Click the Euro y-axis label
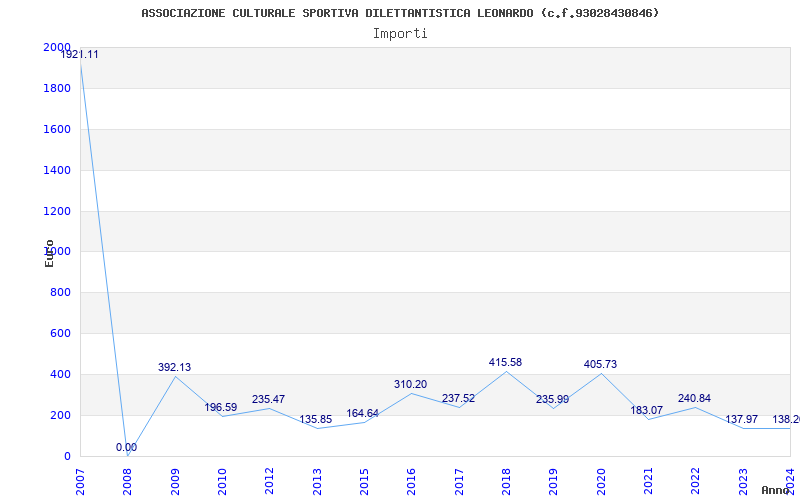 (x=49, y=253)
